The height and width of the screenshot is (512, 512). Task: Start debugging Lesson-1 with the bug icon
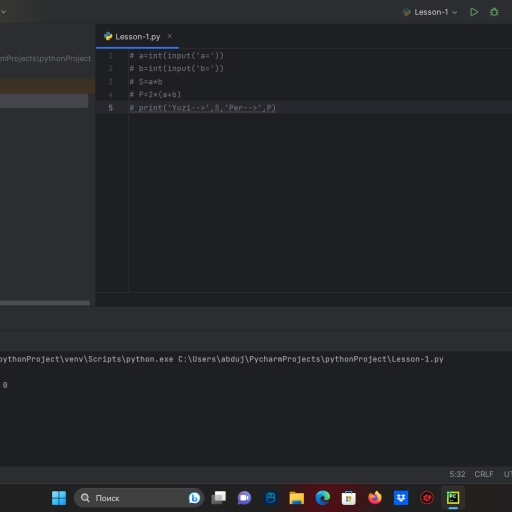pos(494,12)
